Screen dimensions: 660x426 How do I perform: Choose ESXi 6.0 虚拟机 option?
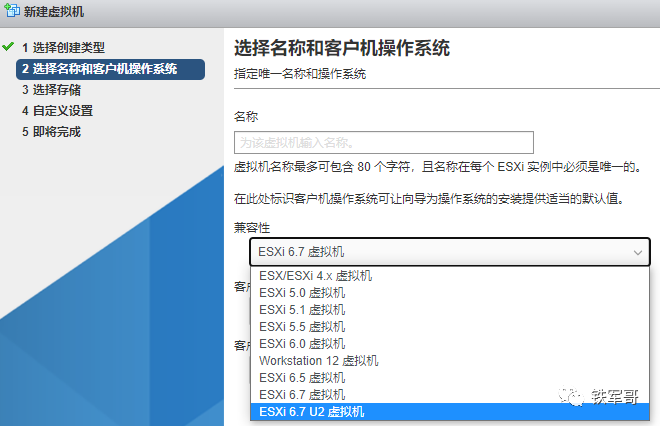pyautogui.click(x=450, y=344)
